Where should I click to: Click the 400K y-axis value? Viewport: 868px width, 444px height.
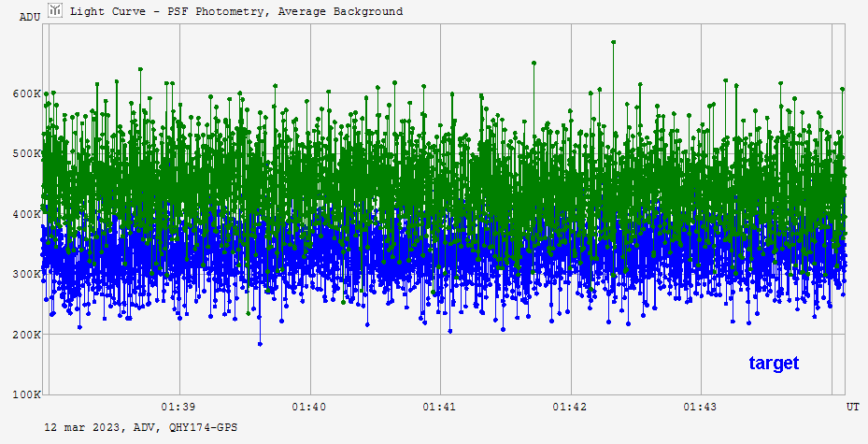[x=26, y=214]
